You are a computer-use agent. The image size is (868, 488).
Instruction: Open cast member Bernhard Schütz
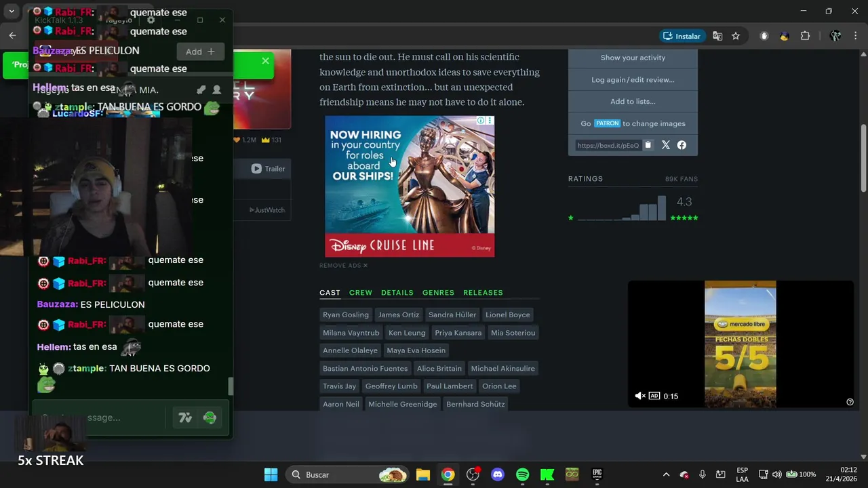coord(475,405)
